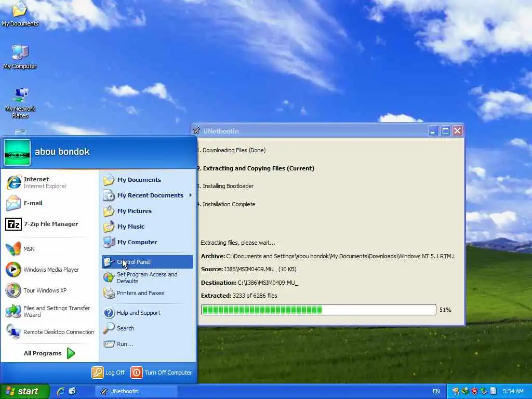Click the UNetbootin extraction progress bar
The width and height of the screenshot is (532, 399).
click(318, 310)
